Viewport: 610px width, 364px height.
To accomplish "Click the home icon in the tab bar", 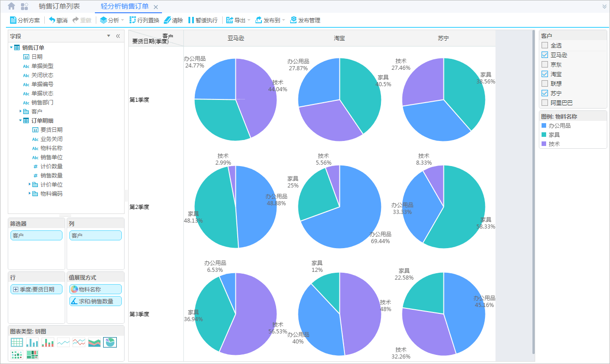I will (11, 6).
